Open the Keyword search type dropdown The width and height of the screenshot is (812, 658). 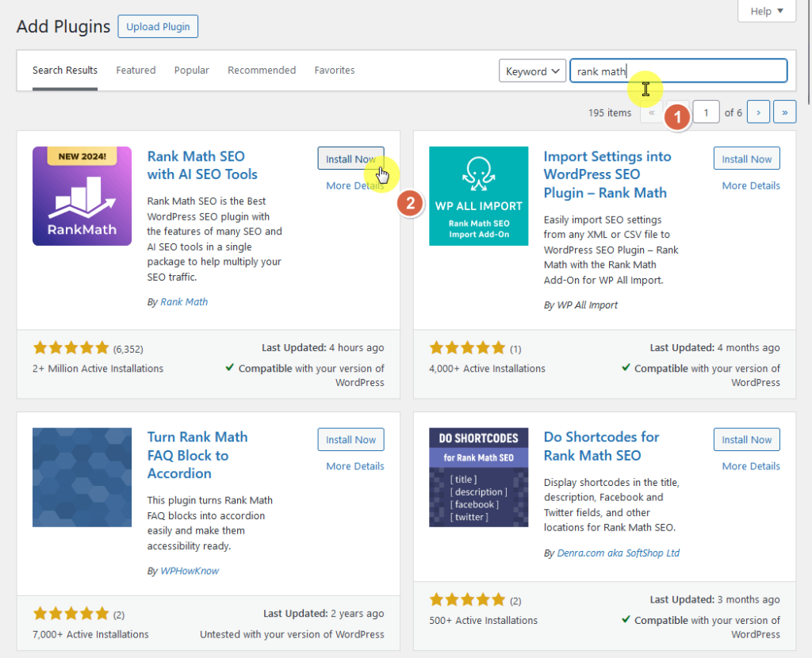click(532, 71)
